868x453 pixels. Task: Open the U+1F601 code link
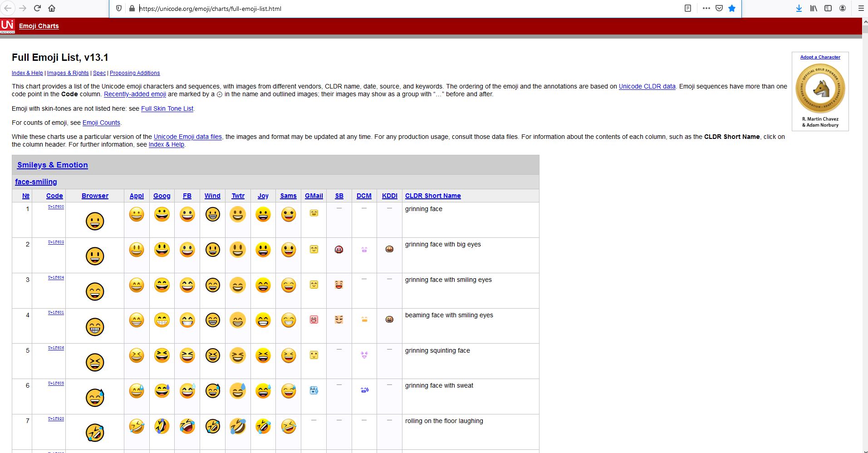[x=56, y=312]
